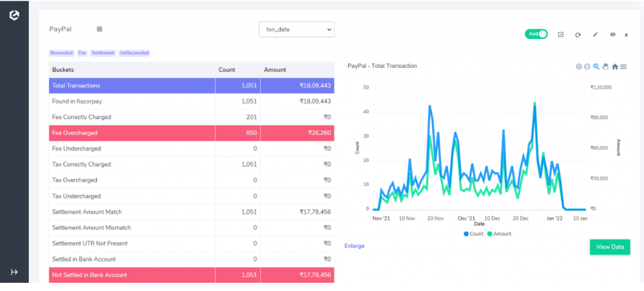
Task: Select the Found in Razorpay row
Action: pyautogui.click(x=191, y=101)
